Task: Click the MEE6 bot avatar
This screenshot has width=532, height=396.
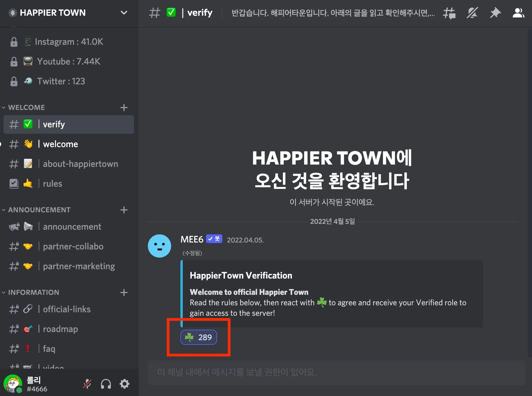Action: pos(159,246)
